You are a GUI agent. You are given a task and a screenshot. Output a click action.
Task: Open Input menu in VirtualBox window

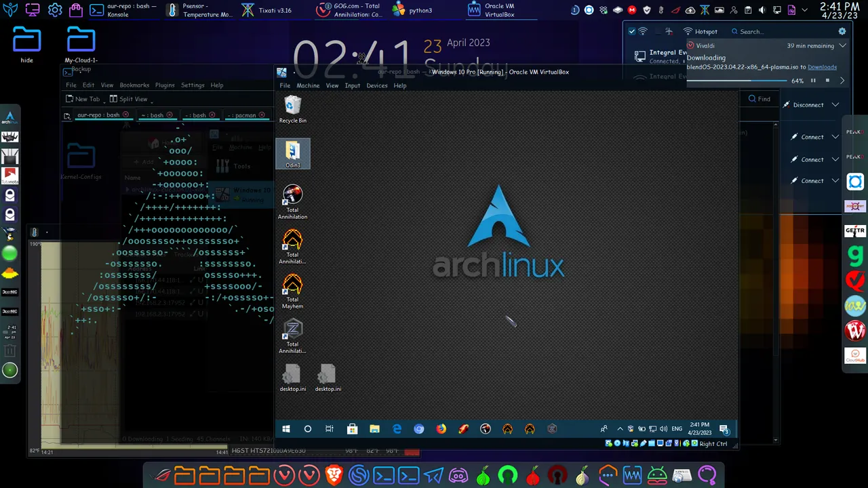[x=352, y=85]
